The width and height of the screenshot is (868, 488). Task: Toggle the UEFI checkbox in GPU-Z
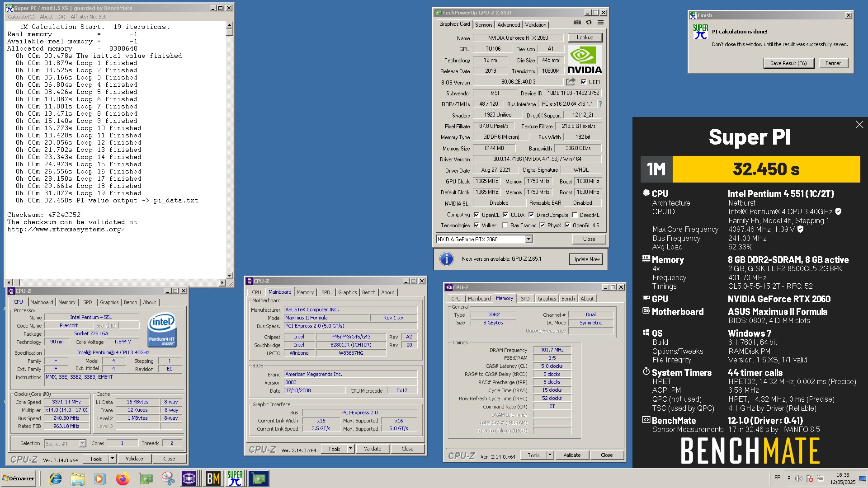point(584,82)
